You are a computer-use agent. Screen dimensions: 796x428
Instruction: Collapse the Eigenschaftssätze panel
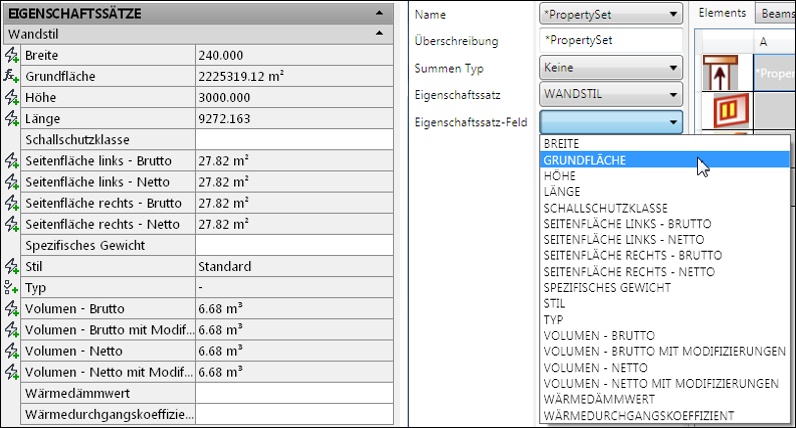point(379,13)
